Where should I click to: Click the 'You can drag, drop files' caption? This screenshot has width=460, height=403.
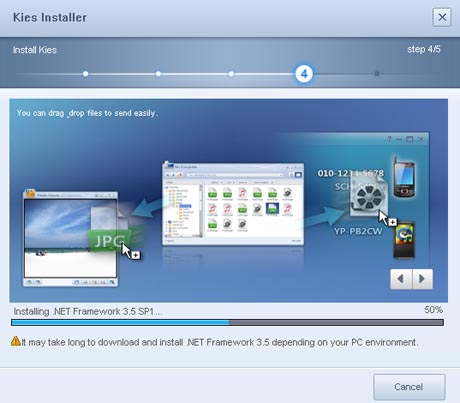coord(87,113)
